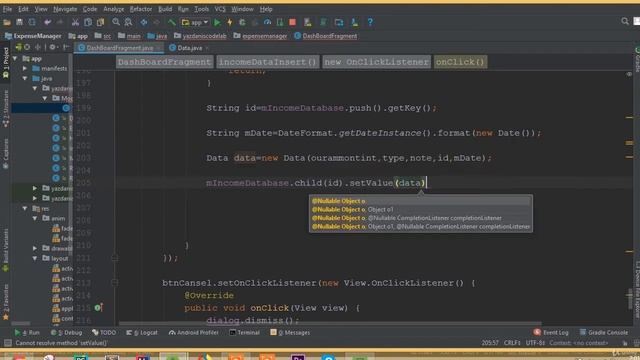Open the VCS menu
640x360 pixels.
(220, 9)
